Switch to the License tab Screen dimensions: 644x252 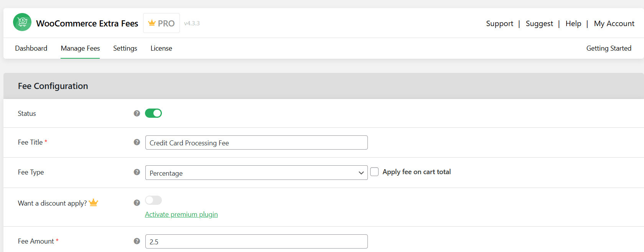(161, 48)
